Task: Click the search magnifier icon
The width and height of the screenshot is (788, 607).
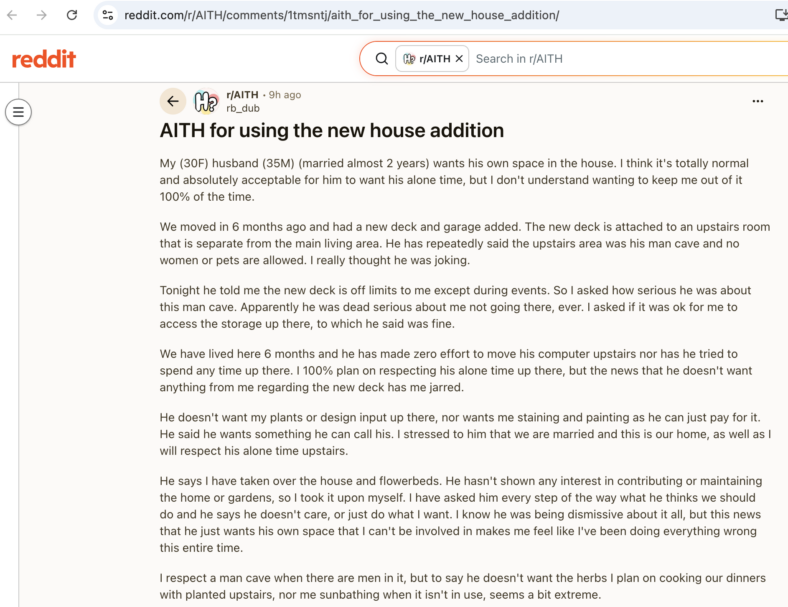Action: coord(382,59)
